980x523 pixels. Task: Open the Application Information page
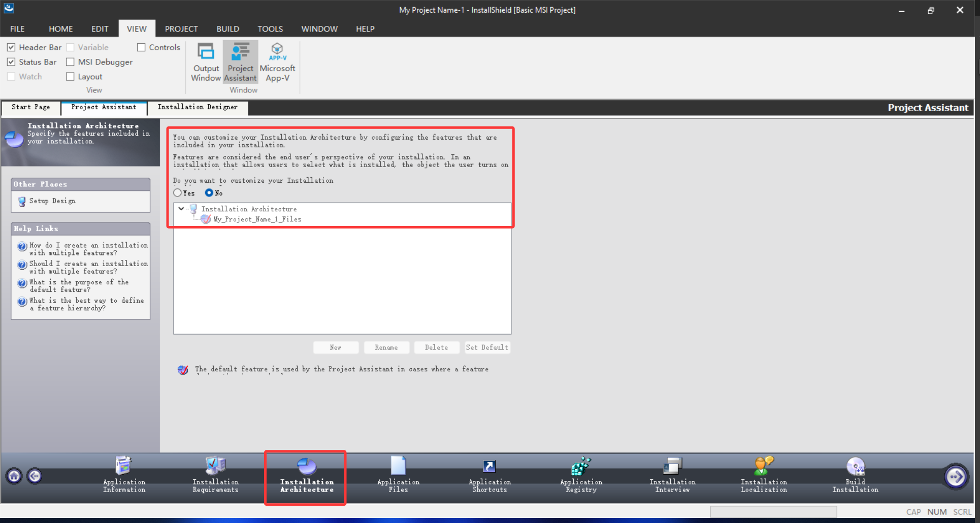[123, 476]
